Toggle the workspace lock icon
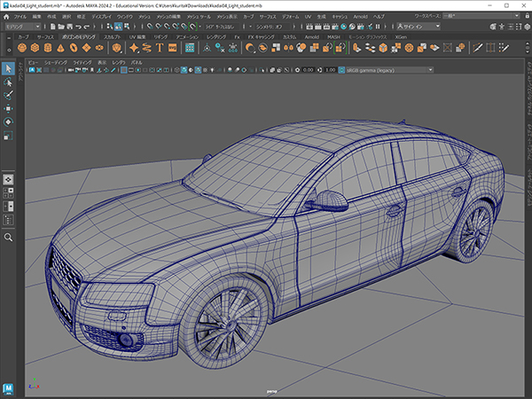 tap(528, 16)
